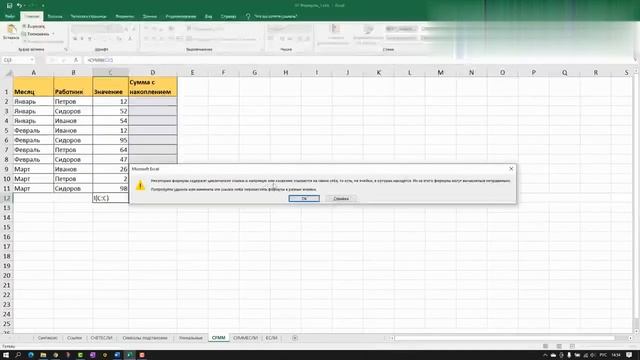
Task: Click the Февраль cell in row 5
Action: pos(33,131)
